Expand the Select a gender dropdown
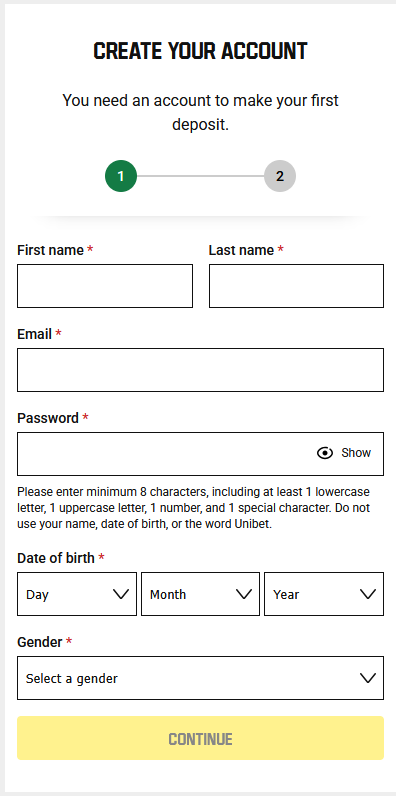This screenshot has height=796, width=396. pos(201,678)
